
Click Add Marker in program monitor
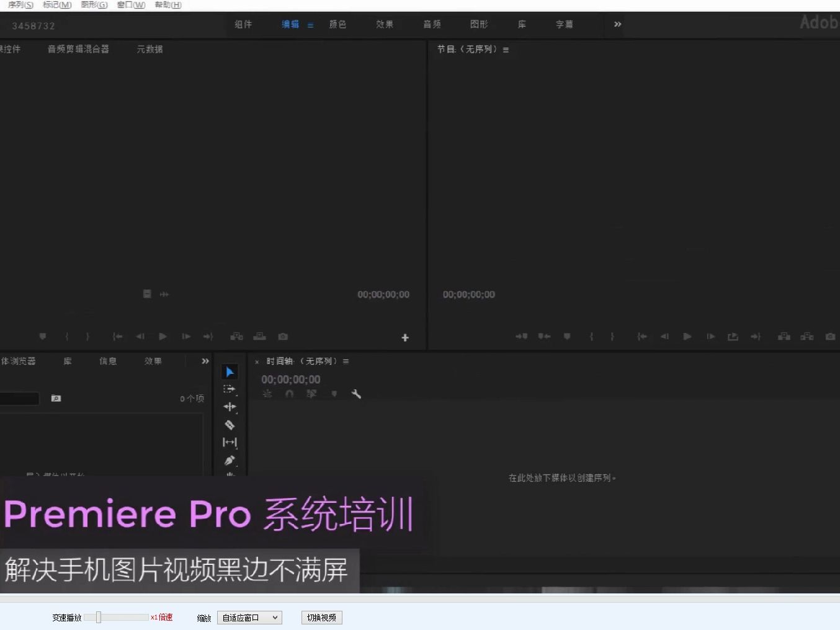click(566, 336)
